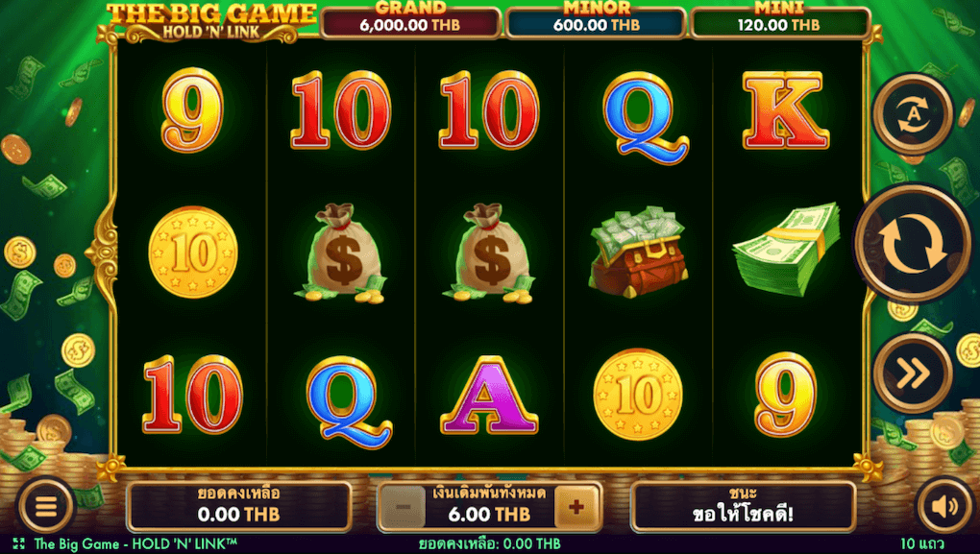
Task: Increase total bet with plus button
Action: tap(576, 507)
